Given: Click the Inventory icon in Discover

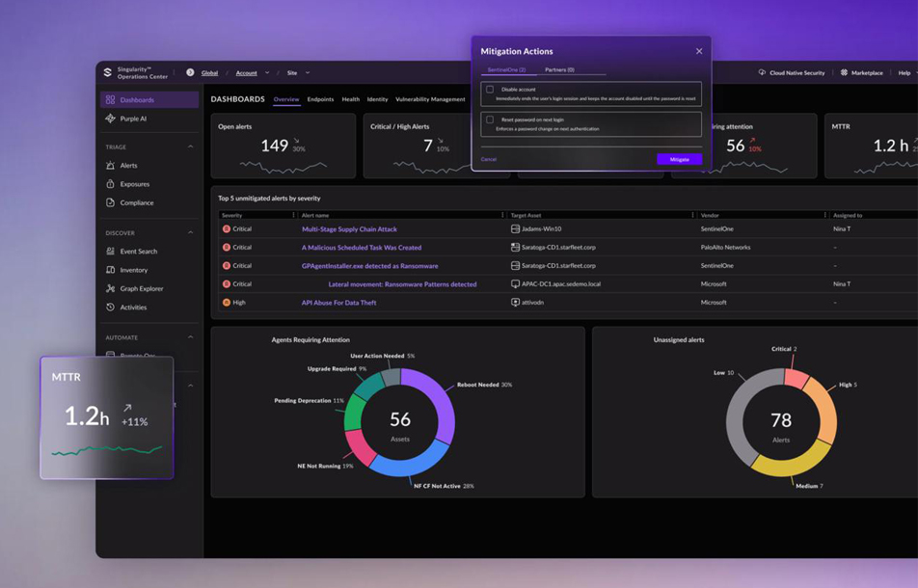Looking at the screenshot, I should pyautogui.click(x=110, y=270).
